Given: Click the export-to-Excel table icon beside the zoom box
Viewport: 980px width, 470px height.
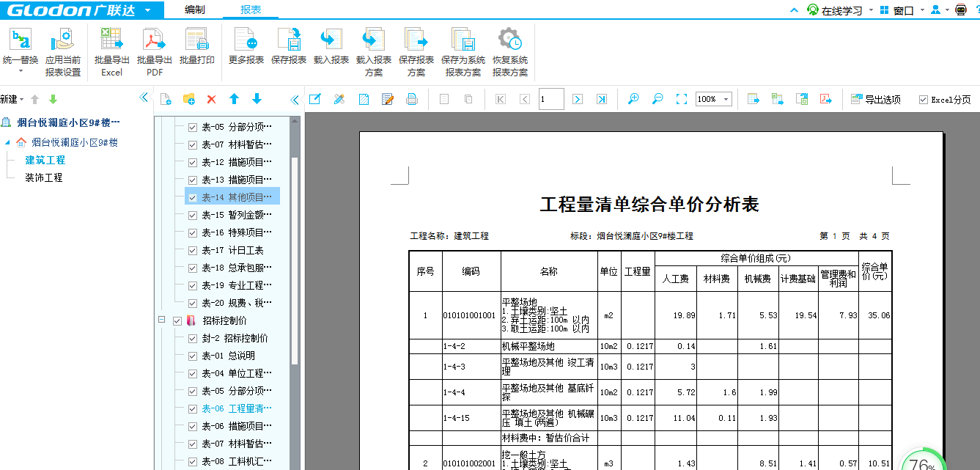Looking at the screenshot, I should click(753, 99).
